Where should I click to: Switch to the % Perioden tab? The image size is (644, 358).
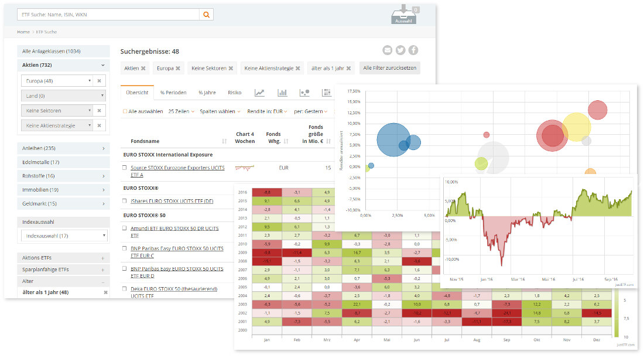(x=173, y=93)
